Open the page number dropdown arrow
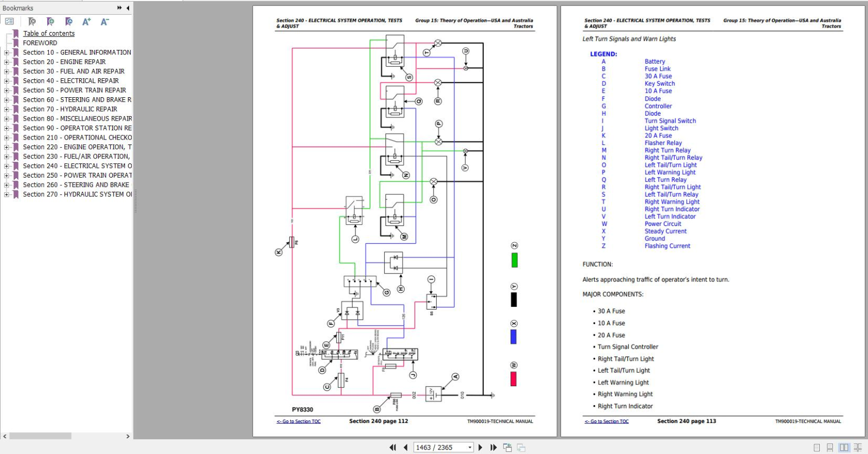The image size is (868, 454). pos(470,447)
